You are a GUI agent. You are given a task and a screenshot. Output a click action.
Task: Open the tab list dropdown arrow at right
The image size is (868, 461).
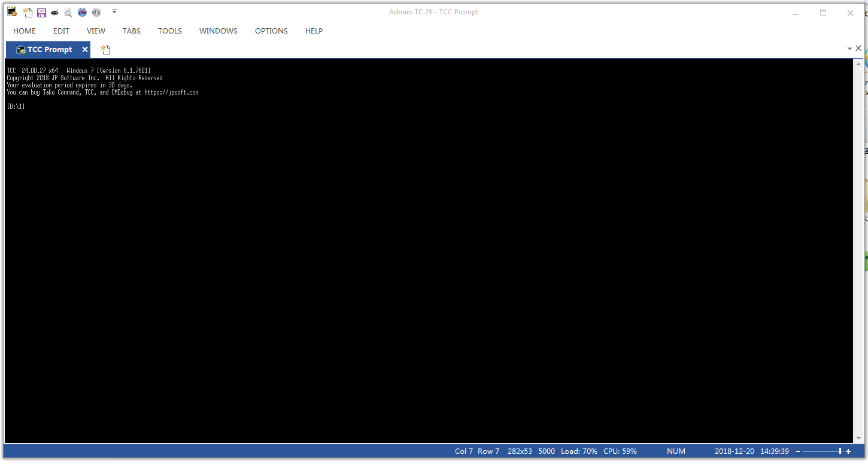point(849,48)
